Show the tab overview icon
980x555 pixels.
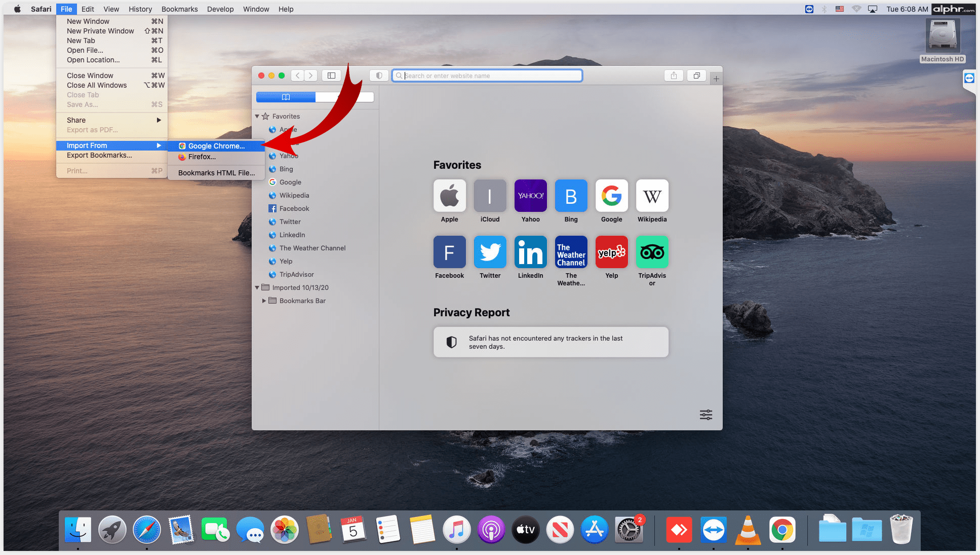[x=696, y=75]
